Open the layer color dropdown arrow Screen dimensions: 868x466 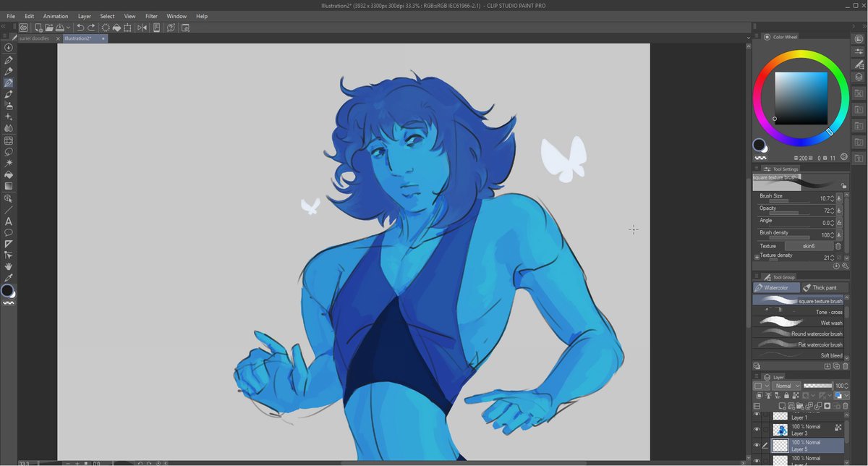[847, 396]
